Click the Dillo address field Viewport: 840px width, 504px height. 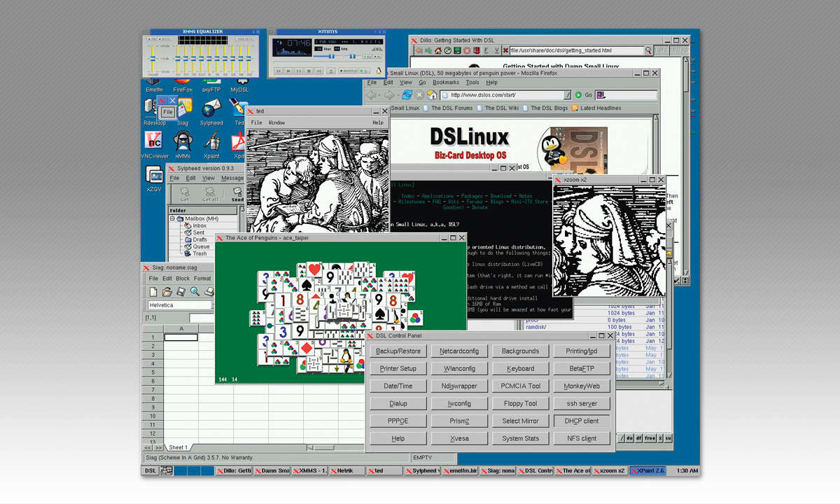(576, 50)
